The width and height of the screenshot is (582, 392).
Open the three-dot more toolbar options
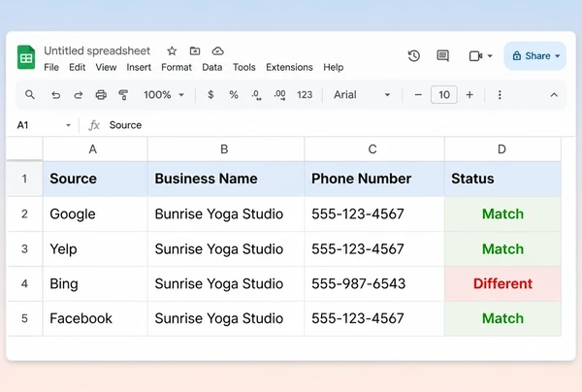(x=500, y=95)
